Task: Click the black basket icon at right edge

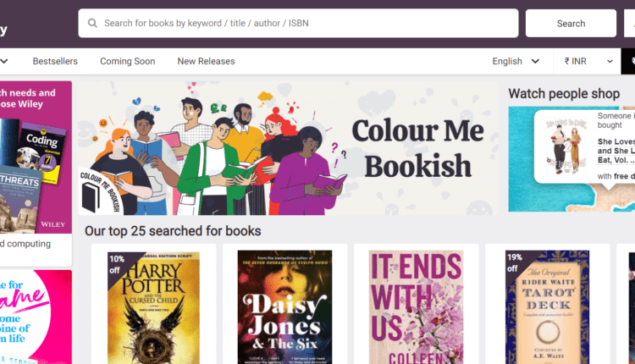Action: click(x=629, y=61)
